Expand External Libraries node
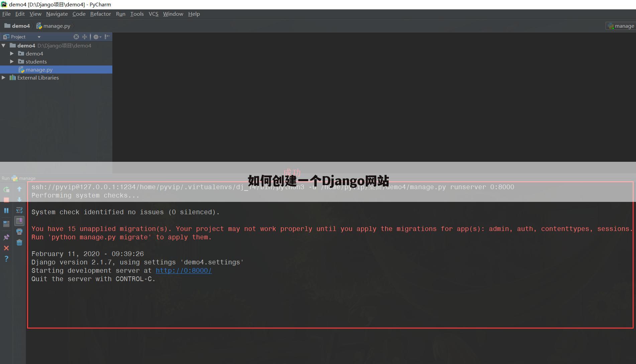The width and height of the screenshot is (636, 364). [4, 78]
